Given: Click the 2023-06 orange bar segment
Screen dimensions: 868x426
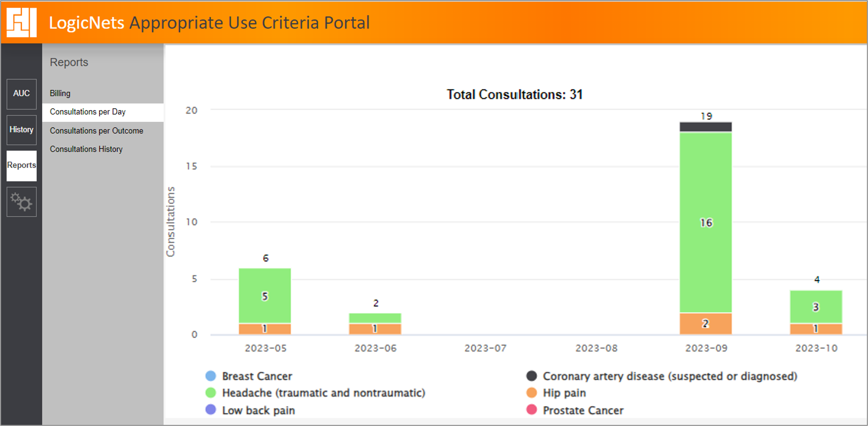Looking at the screenshot, I should [375, 329].
